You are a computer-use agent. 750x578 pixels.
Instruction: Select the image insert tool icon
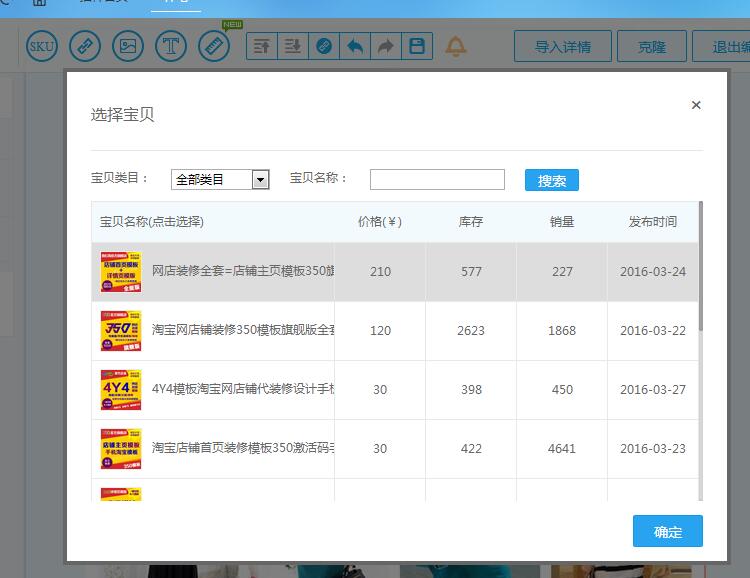tap(128, 46)
